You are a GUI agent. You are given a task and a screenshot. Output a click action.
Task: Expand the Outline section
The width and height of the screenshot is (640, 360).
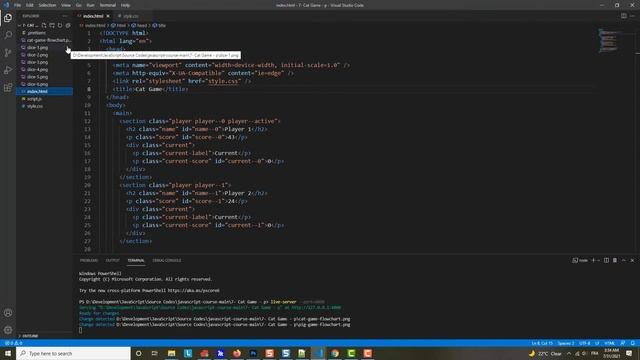[29, 336]
